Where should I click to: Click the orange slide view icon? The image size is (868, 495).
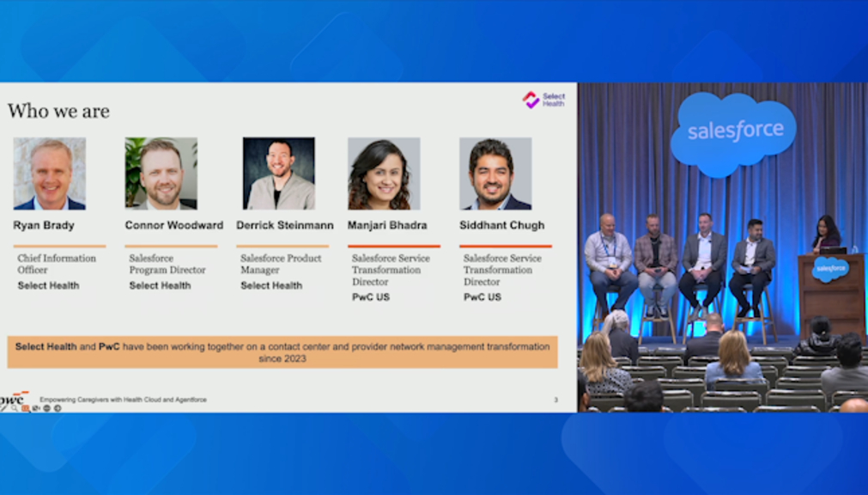click(x=25, y=408)
